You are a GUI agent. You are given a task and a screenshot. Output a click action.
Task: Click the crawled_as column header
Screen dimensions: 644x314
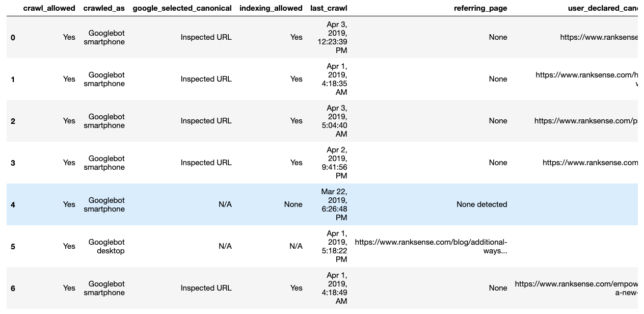tap(103, 8)
